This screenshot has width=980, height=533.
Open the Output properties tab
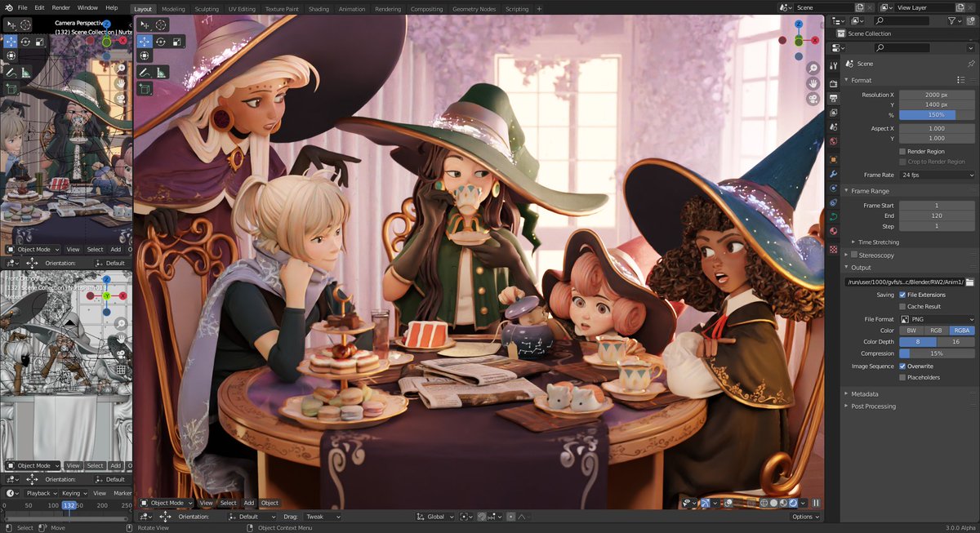[x=833, y=97]
